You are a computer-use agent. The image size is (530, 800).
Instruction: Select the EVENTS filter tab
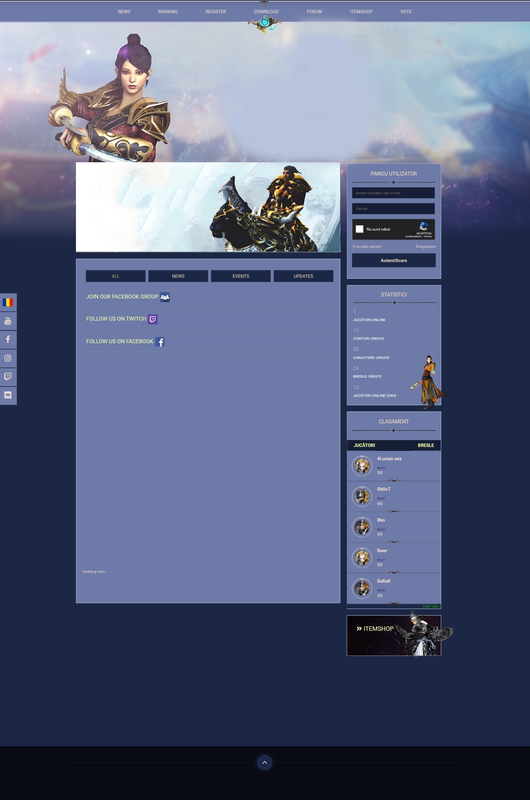241,276
